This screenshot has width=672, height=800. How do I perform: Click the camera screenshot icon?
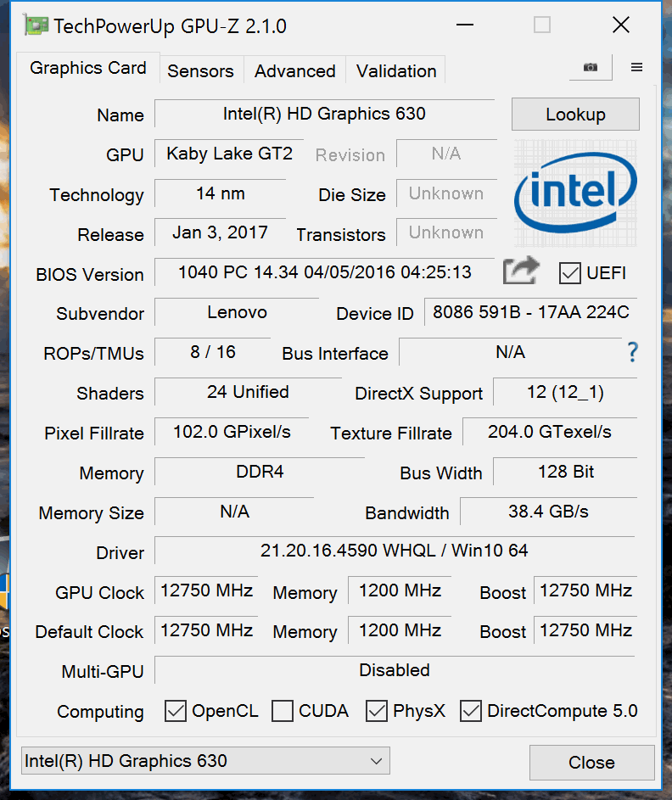[590, 68]
